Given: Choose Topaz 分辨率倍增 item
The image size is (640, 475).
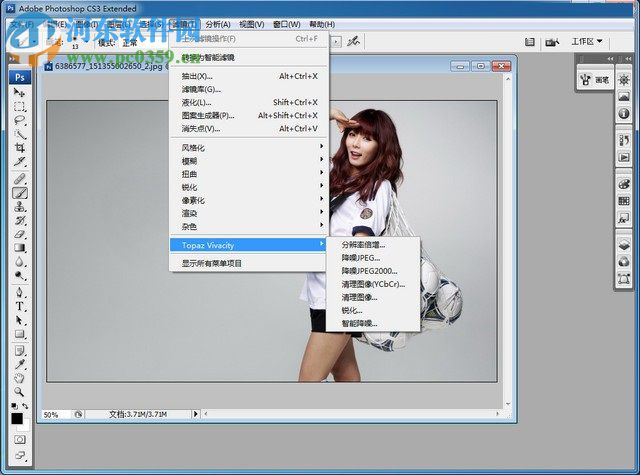Looking at the screenshot, I should (373, 244).
